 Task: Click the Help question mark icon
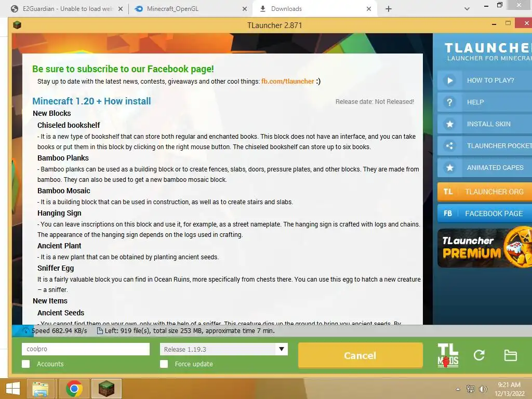tap(450, 102)
